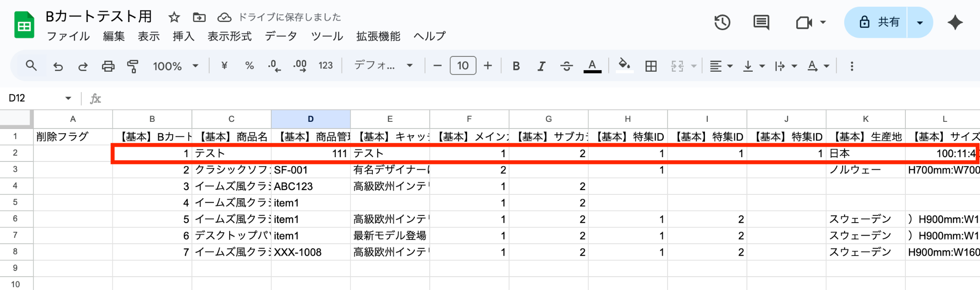Open horizontal align dropdown
Image resolution: width=980 pixels, height=290 pixels.
(721, 66)
